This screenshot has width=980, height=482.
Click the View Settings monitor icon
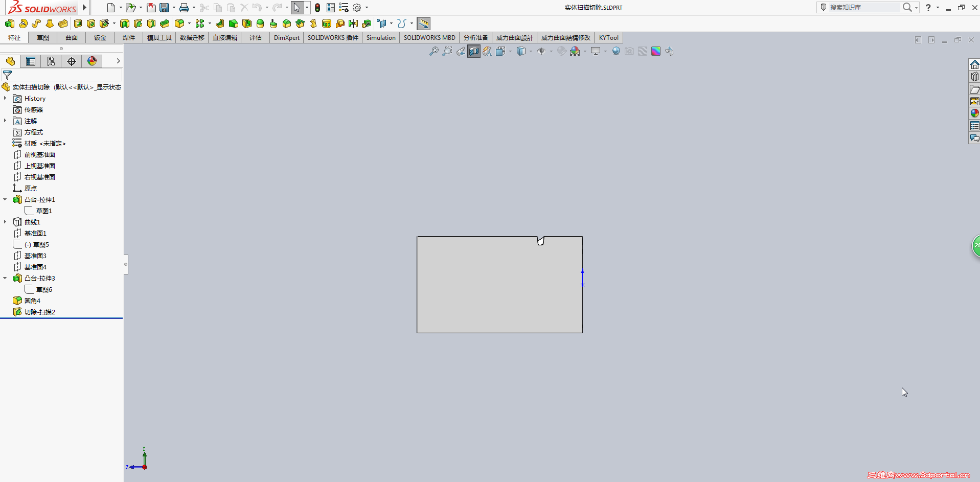click(596, 51)
